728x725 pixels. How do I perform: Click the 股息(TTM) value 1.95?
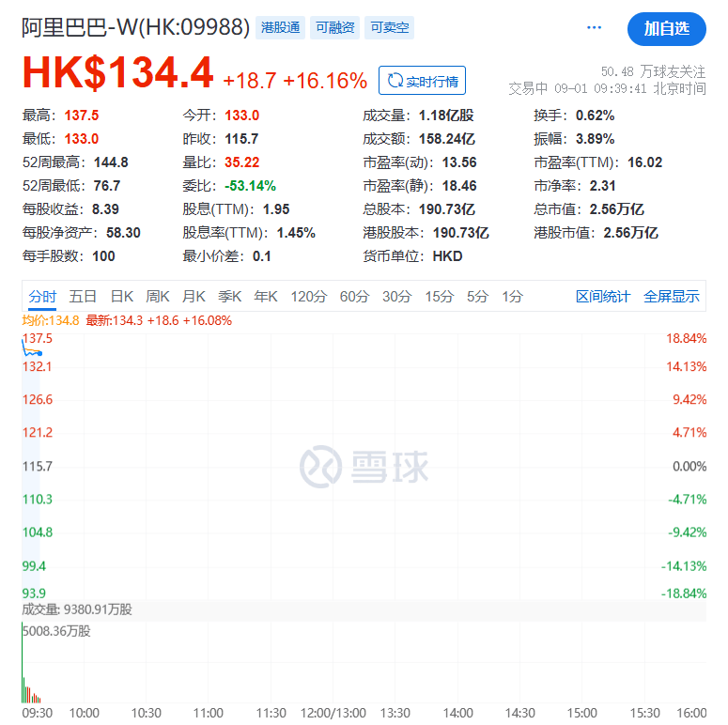pos(276,209)
